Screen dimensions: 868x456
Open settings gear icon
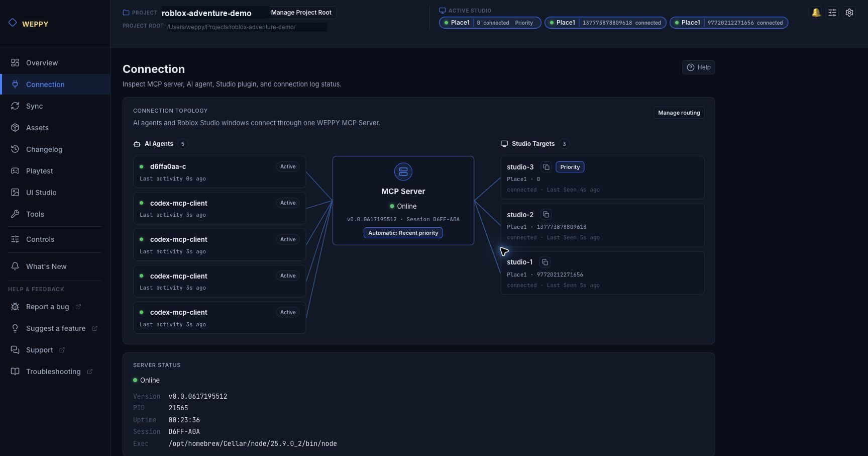(x=849, y=13)
